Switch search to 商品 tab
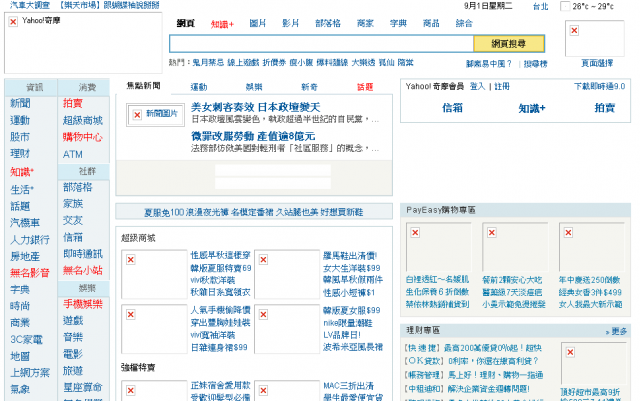Screen dimensions: 640x401 [x=431, y=23]
